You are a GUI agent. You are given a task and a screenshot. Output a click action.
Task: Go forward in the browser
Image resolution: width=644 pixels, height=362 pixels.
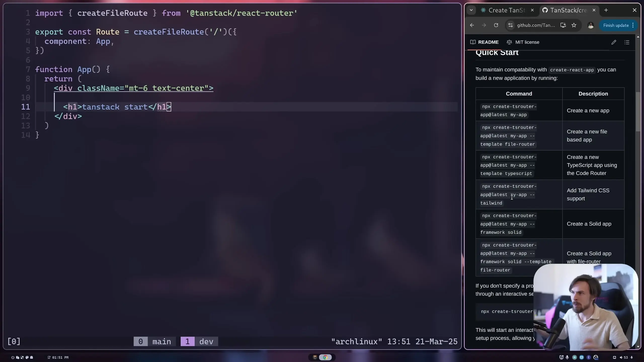pos(484,25)
